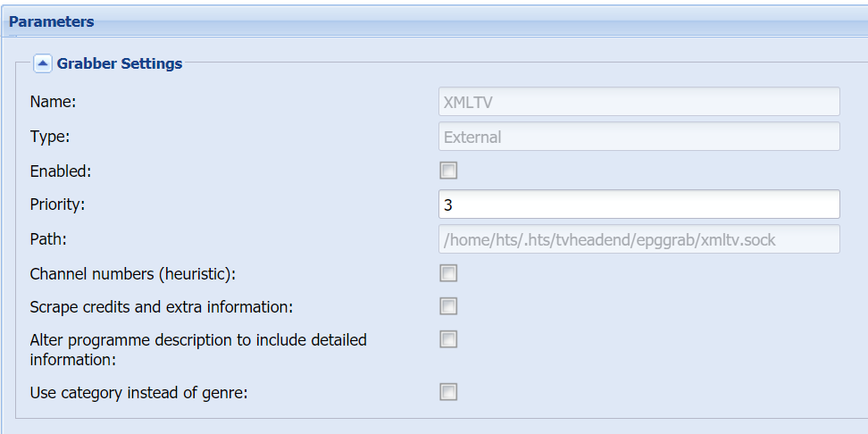Screen dimensions: 868x434
Task: Click the Path field with xmltv.sock
Action: pos(639,239)
